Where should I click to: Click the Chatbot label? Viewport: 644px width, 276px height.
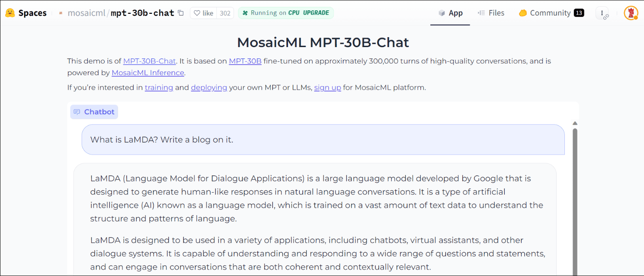(x=94, y=112)
